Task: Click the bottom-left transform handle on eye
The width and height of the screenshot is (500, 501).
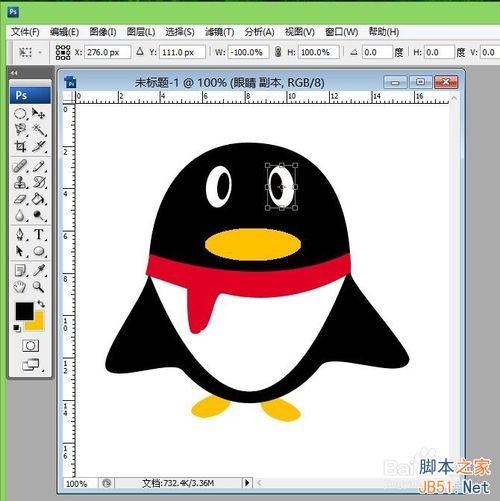Action: tap(267, 208)
